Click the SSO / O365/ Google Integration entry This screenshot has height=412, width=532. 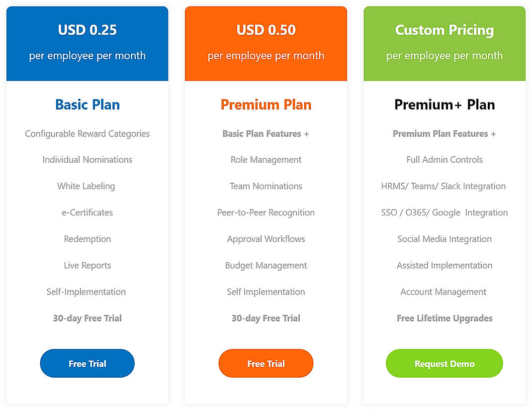tap(444, 212)
